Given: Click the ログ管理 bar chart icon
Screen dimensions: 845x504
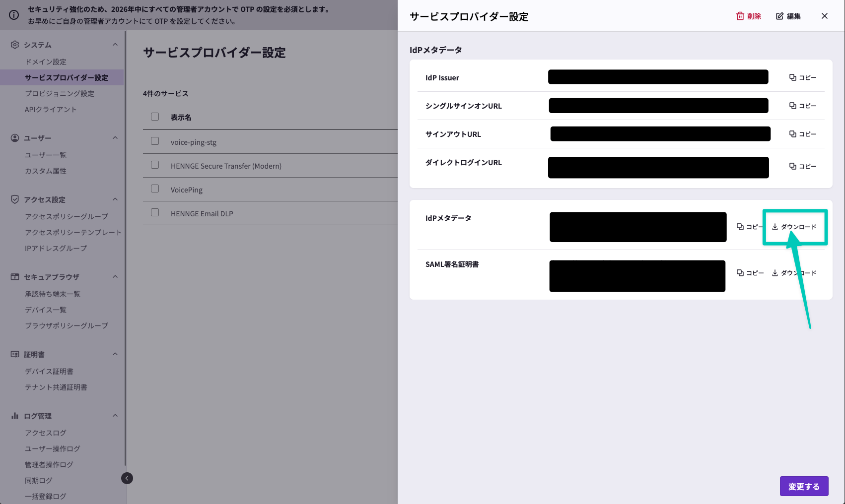Looking at the screenshot, I should coord(15,416).
